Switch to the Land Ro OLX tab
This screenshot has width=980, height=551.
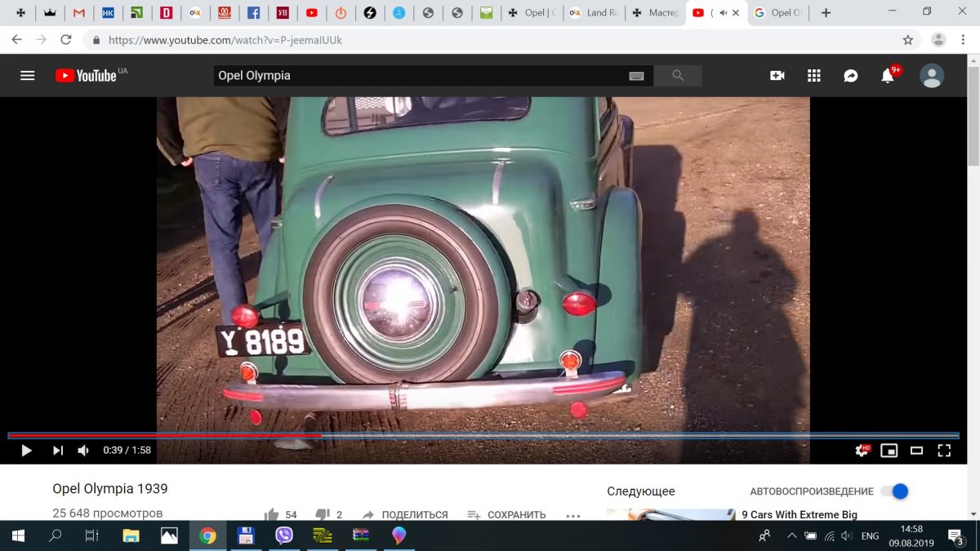point(593,12)
